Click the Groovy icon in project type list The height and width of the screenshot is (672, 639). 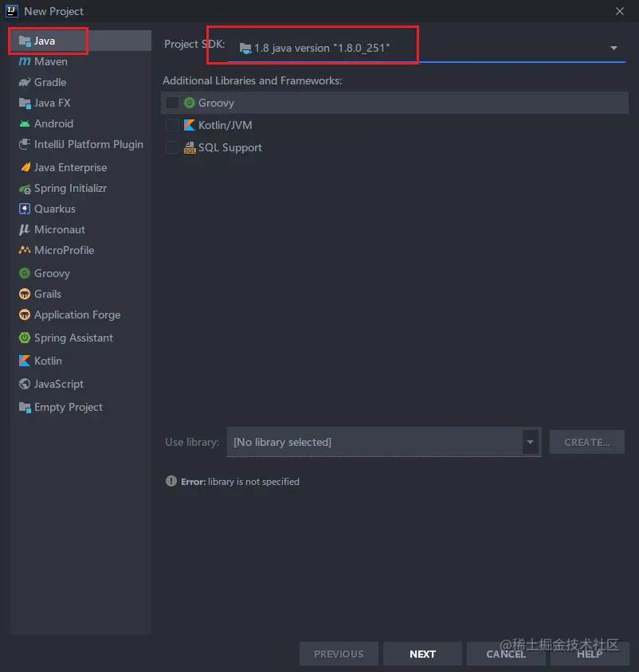click(x=25, y=273)
